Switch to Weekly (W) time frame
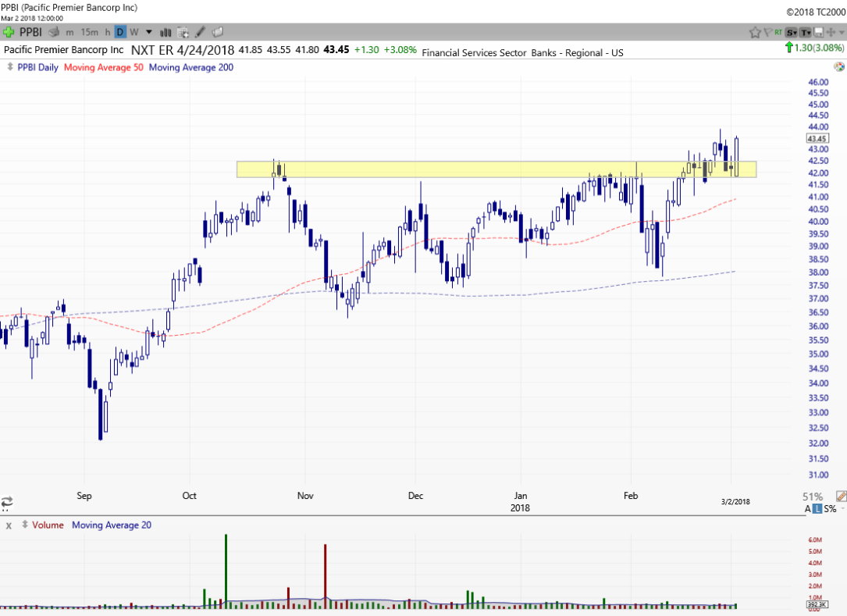This screenshot has height=616, width=847. pyautogui.click(x=134, y=32)
